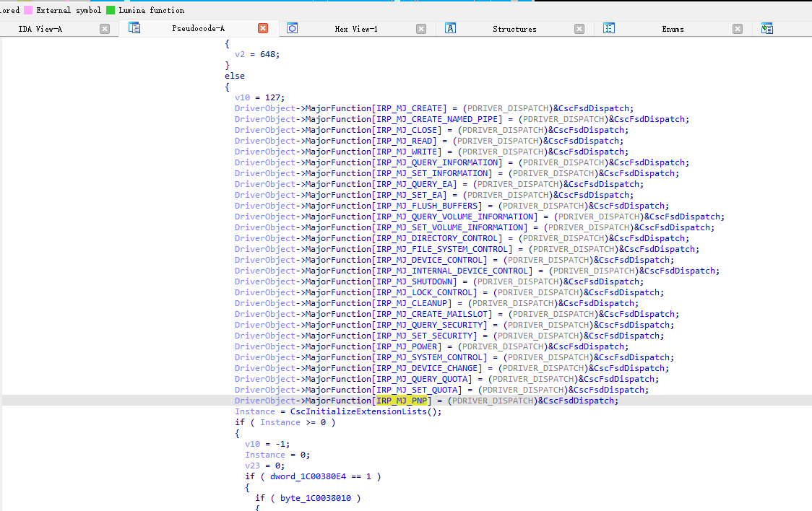
Task: Click the highlighted IRP_MJ_PNP constant
Action: point(403,401)
